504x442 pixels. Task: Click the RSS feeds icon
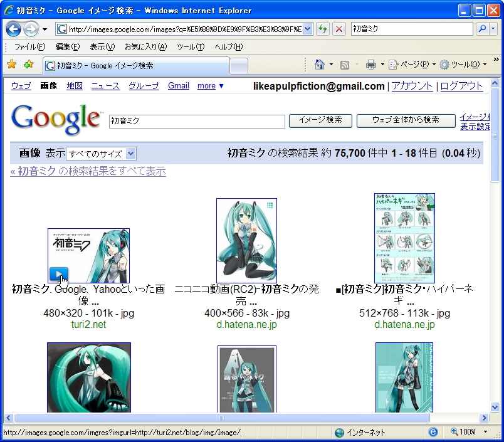pos(345,65)
